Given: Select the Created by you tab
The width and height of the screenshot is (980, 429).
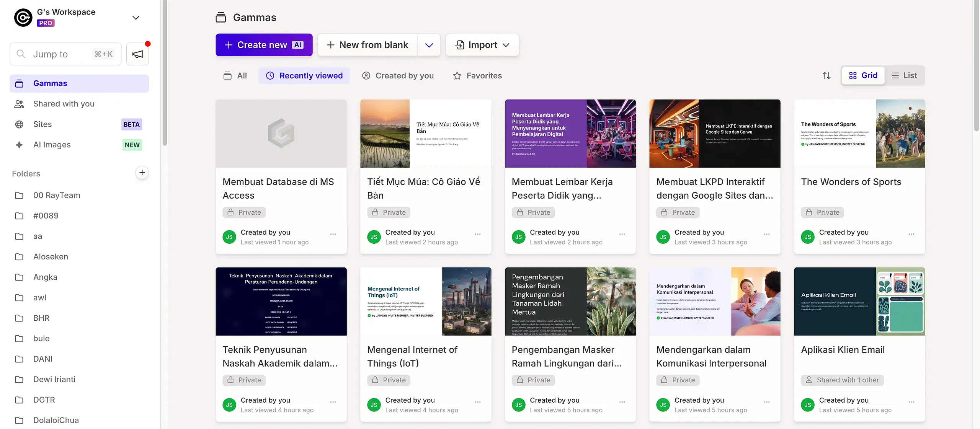Looking at the screenshot, I should (x=398, y=76).
